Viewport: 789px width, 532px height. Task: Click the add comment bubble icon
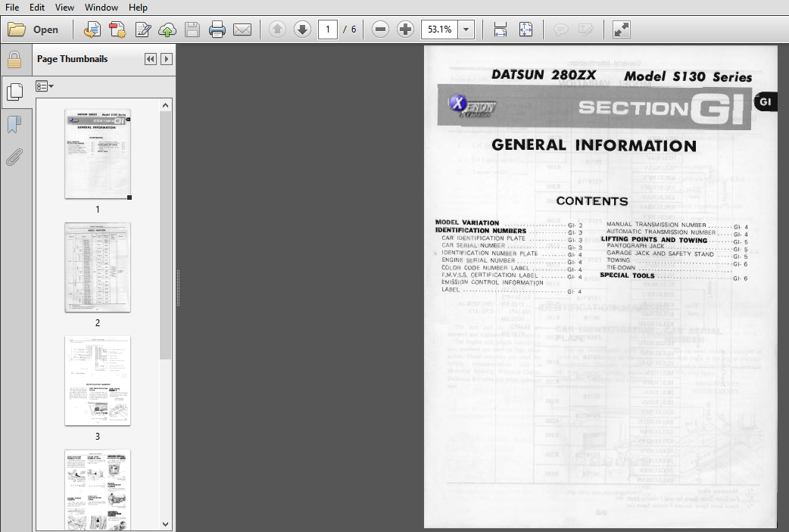[560, 30]
